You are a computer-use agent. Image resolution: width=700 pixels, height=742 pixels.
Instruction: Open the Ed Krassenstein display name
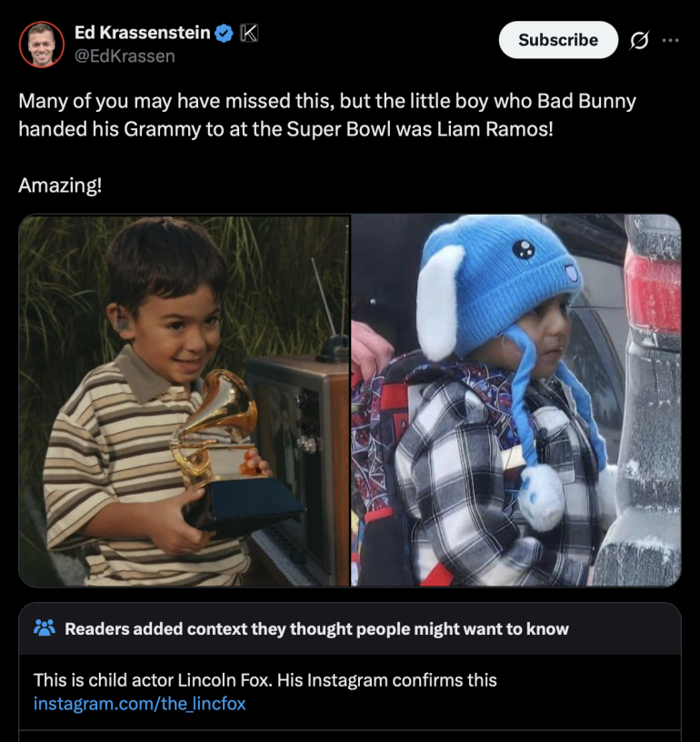tap(143, 33)
